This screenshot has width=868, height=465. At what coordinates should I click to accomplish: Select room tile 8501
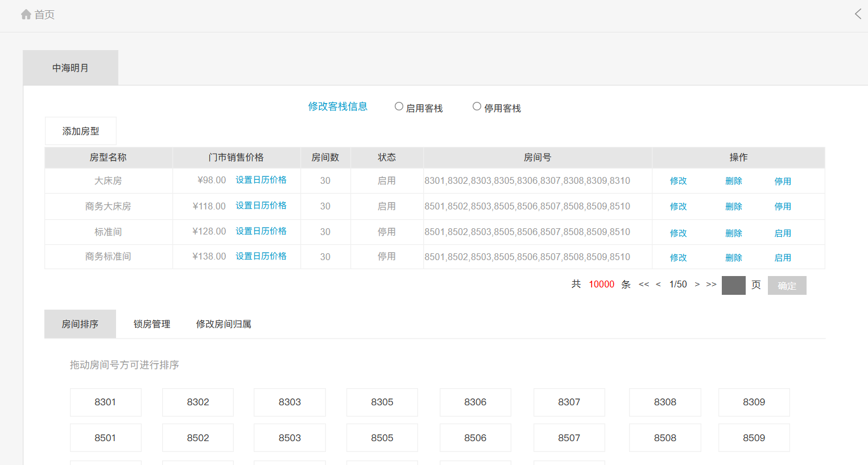tap(105, 438)
